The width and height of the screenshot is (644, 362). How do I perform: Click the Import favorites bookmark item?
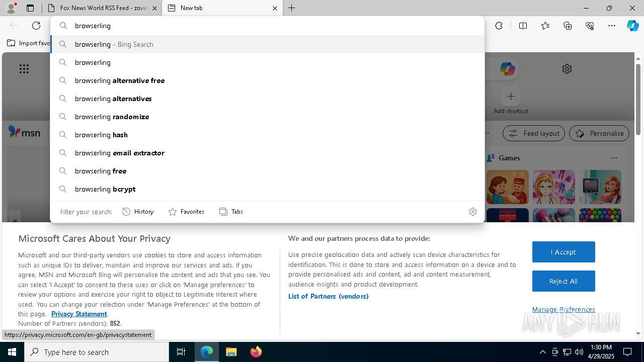[x=29, y=43]
